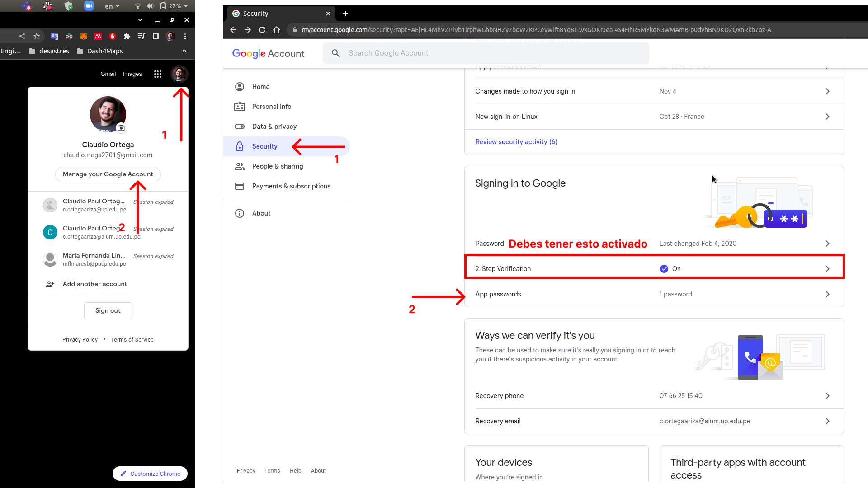Go to Data & privacy settings

[274, 126]
